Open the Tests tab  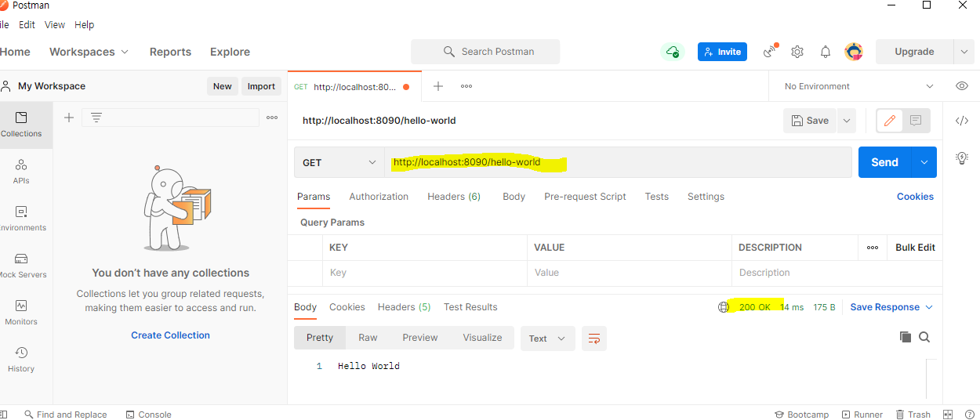coord(657,197)
